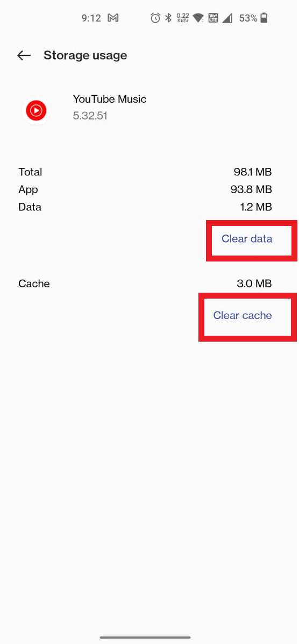Tap the Gmail notification icon

click(113, 18)
